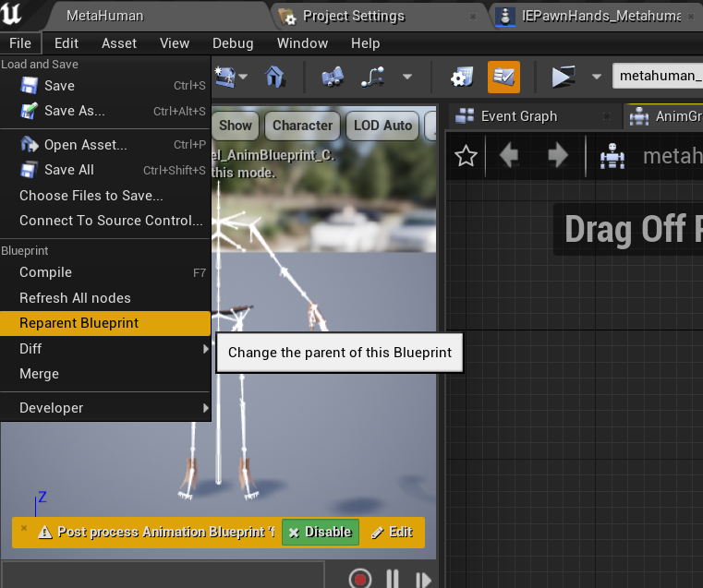Open the Window menu
703x588 pixels.
coord(302,43)
